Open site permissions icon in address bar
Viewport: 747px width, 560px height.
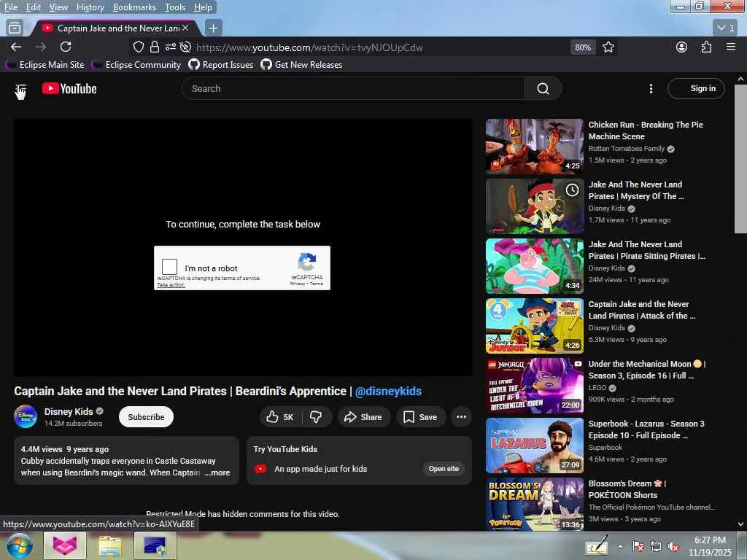170,47
